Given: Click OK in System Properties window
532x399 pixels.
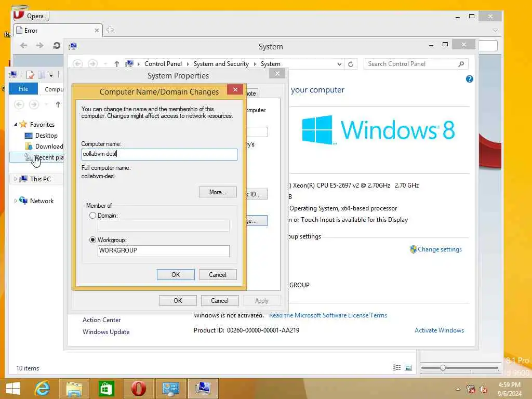Looking at the screenshot, I should coord(178,301).
